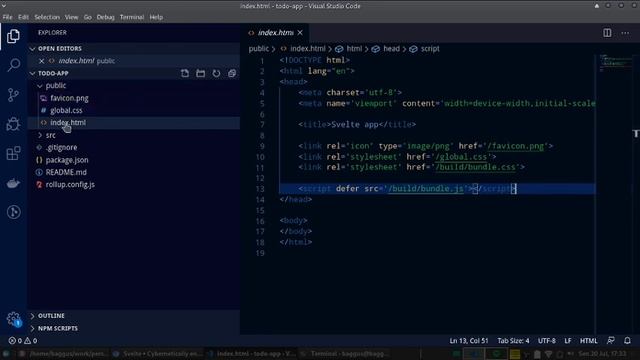Viewport: 640px width, 360px height.
Task: Switch to Terminal window in taskbar
Action: [345, 353]
